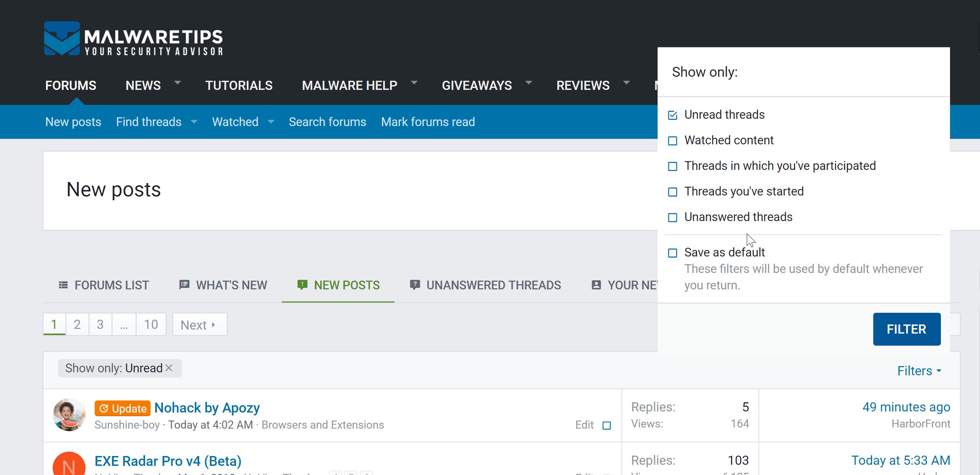Open the Nohack by Apozy thread
Viewport: 980px width, 475px height.
207,408
